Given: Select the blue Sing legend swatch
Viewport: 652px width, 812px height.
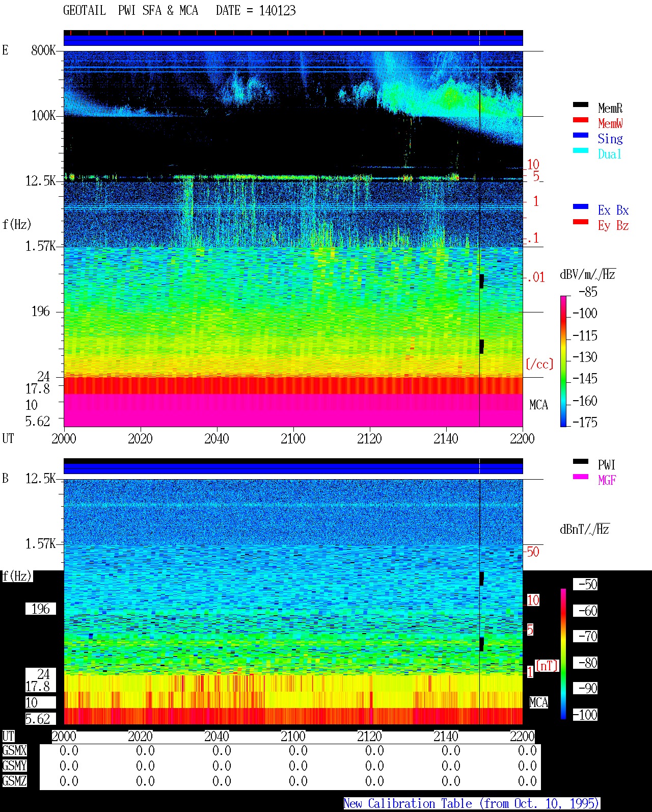Looking at the screenshot, I should coord(581,135).
